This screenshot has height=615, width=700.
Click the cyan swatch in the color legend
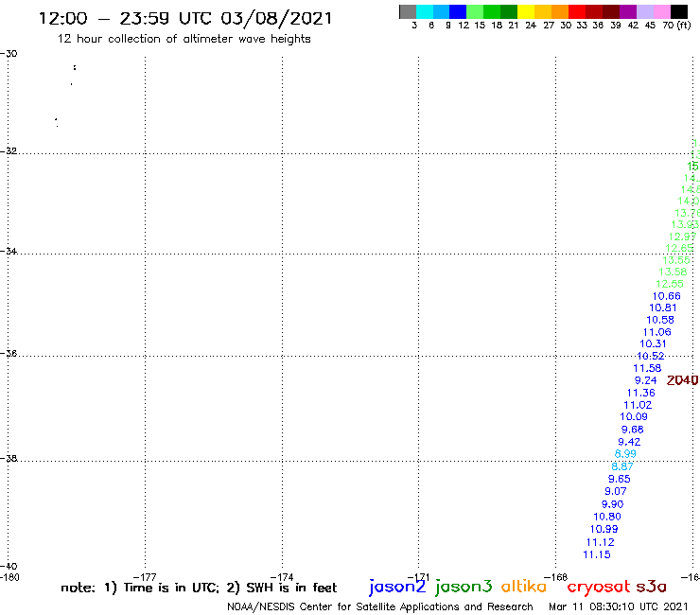tap(425, 11)
